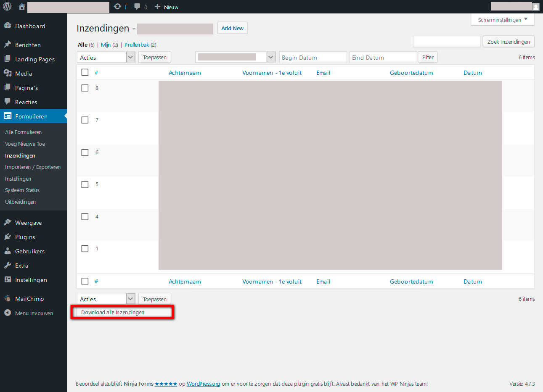
Task: Open the top Acties bulk dropdown
Action: [x=106, y=57]
